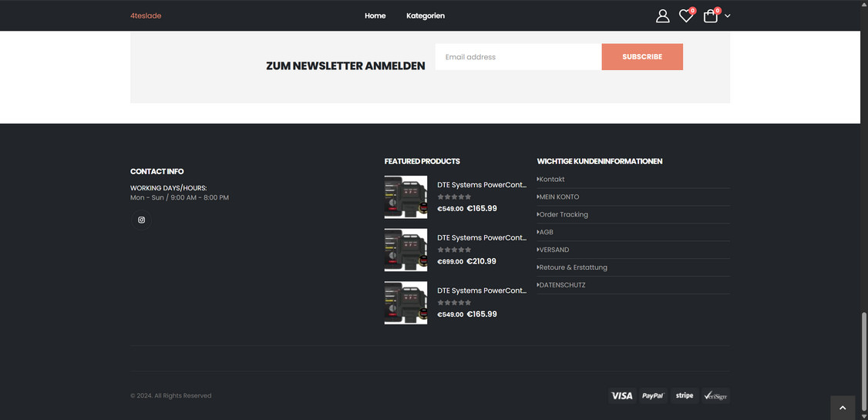Open the Kategorien menu item
This screenshot has width=868, height=420.
pyautogui.click(x=426, y=16)
